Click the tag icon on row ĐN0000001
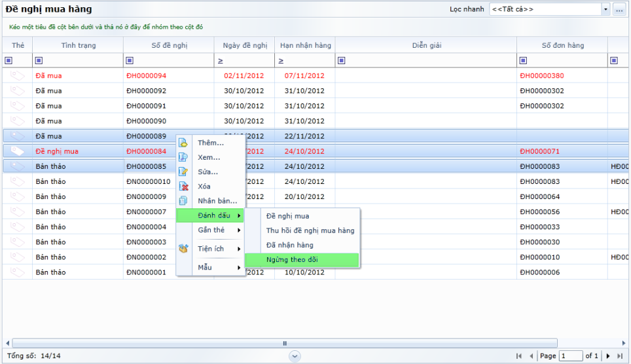 coord(18,272)
